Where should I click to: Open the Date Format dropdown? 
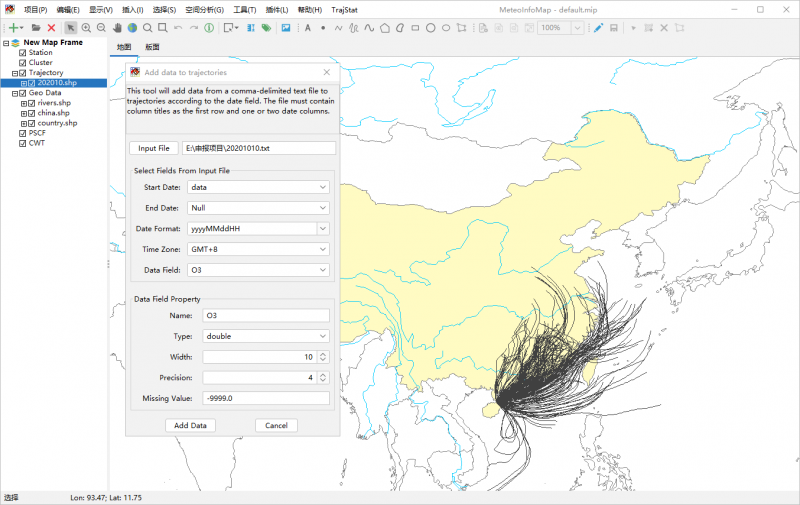coord(322,228)
